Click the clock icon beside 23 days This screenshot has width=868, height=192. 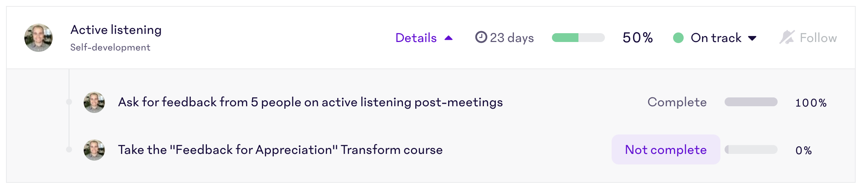click(481, 37)
